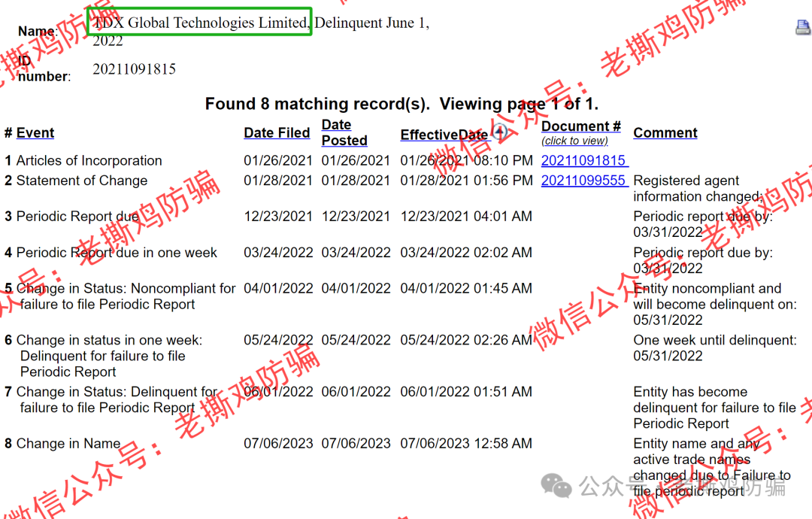The image size is (812, 519).
Task: Click Date Posted value 05/24/2022
Action: [356, 340]
